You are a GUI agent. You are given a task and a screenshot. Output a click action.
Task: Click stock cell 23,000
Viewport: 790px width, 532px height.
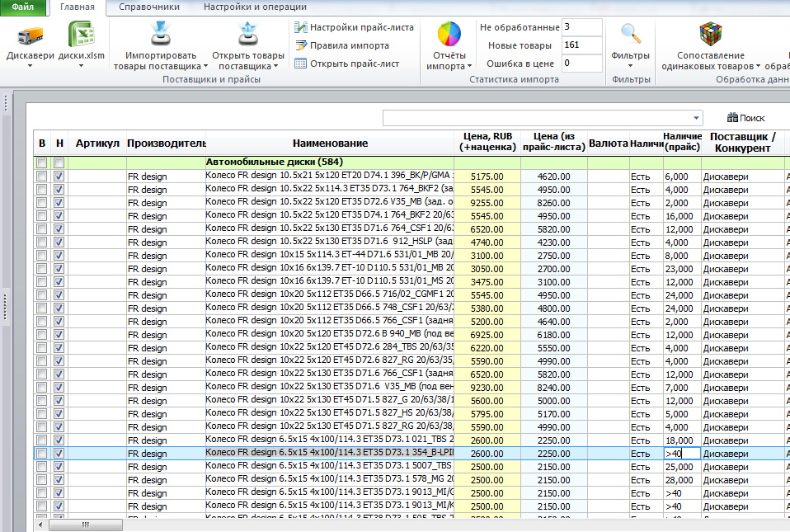[x=682, y=269]
